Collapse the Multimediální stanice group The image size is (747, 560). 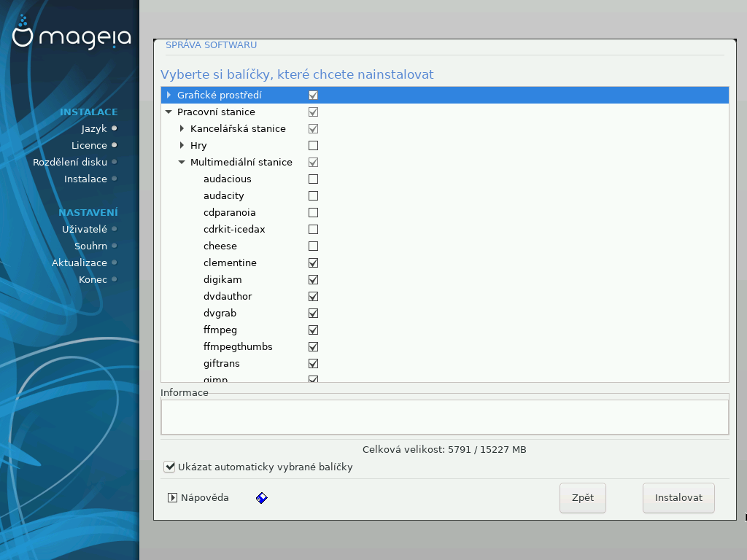coord(182,163)
